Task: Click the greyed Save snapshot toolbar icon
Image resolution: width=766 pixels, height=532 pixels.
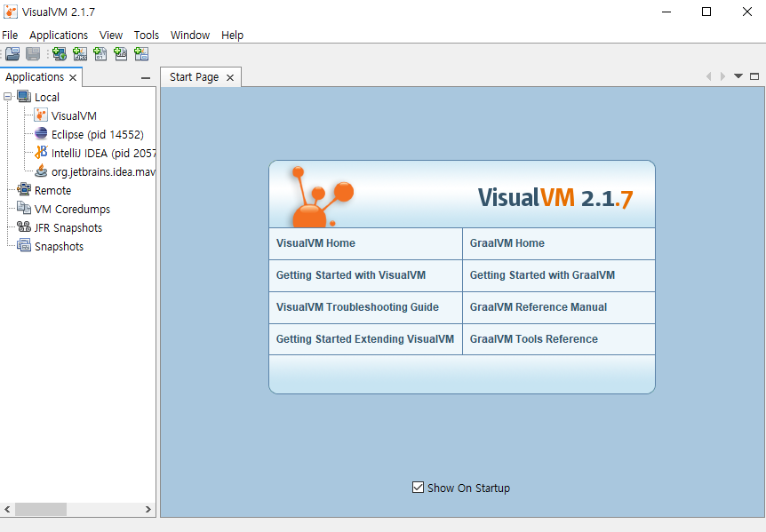Action: coord(33,53)
